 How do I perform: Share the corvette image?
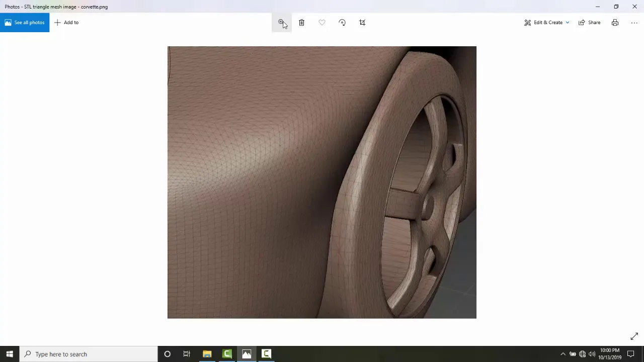[589, 22]
